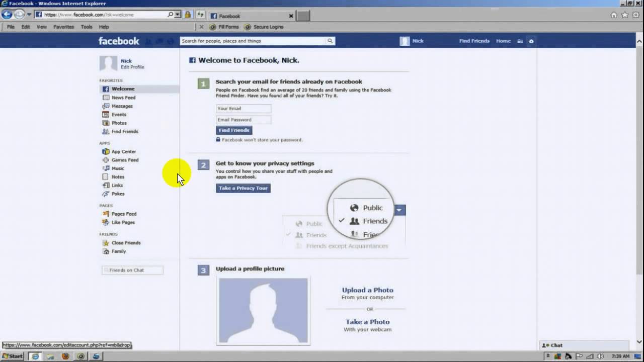Viewport: 644px width, 362px height.
Task: Open IE tools gear icon
Action: click(x=635, y=15)
